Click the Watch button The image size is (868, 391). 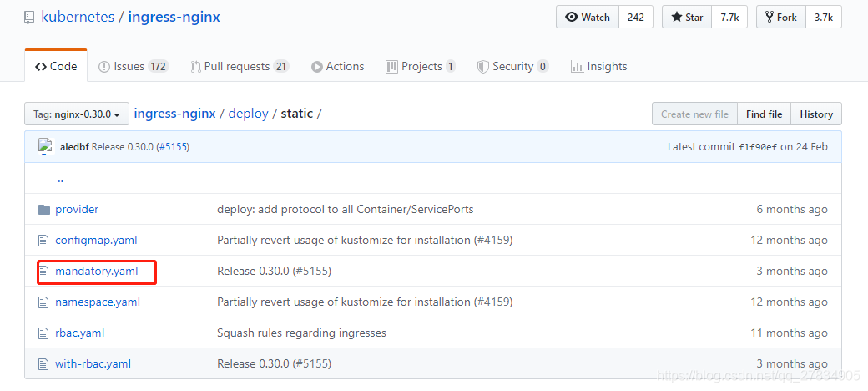tap(588, 18)
